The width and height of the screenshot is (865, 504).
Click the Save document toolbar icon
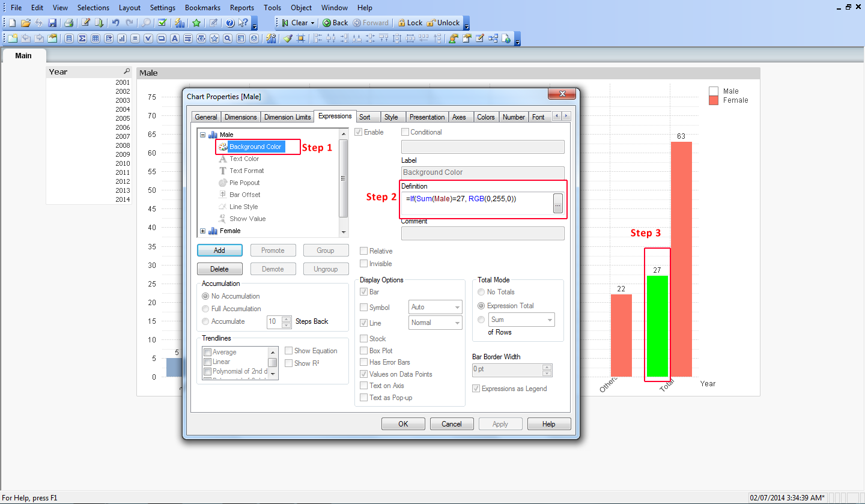point(52,23)
